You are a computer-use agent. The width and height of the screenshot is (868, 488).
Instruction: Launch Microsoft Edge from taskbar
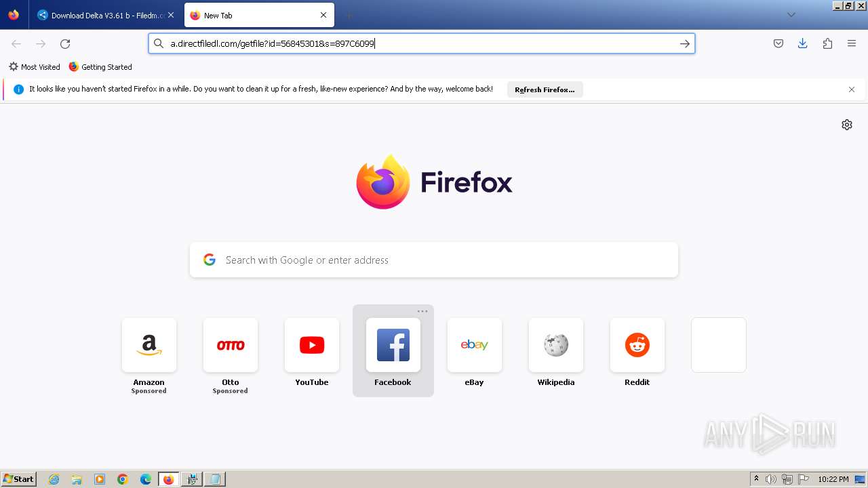pos(146,479)
